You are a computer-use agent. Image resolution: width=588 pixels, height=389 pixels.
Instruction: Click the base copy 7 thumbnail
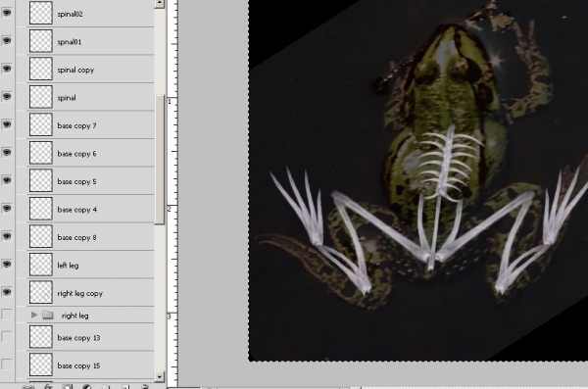click(x=40, y=124)
